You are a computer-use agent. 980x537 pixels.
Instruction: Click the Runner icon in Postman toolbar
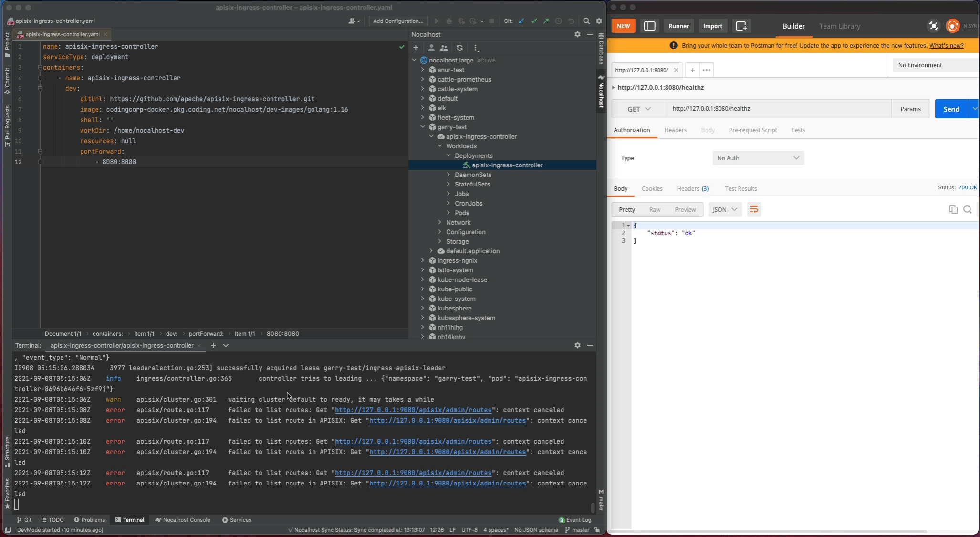click(679, 26)
